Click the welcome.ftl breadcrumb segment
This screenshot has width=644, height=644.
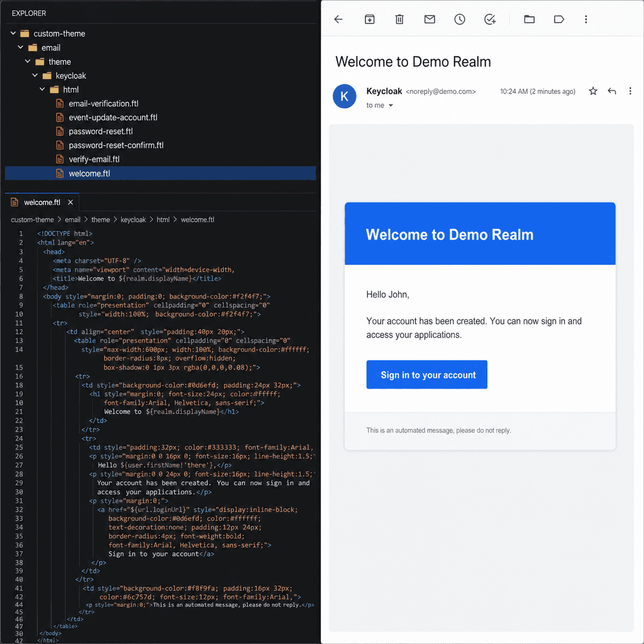coord(197,219)
